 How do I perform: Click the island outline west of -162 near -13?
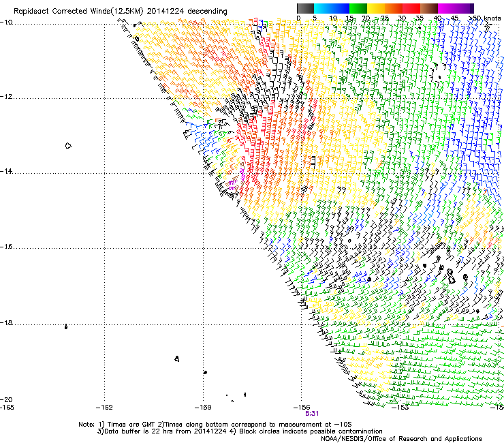click(x=68, y=146)
